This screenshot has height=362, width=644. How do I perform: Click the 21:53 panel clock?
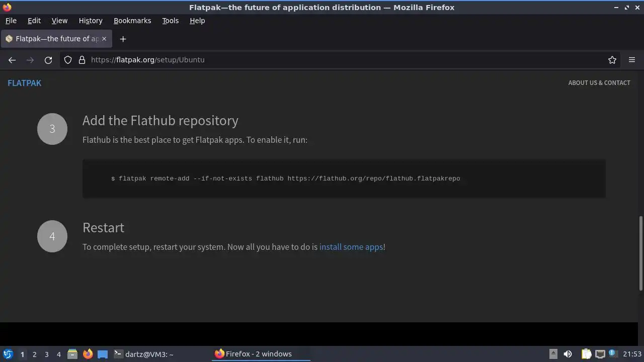632,354
